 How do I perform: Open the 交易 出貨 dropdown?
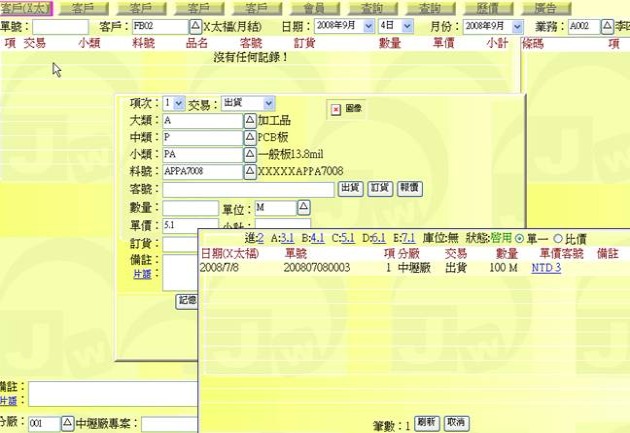(x=246, y=103)
